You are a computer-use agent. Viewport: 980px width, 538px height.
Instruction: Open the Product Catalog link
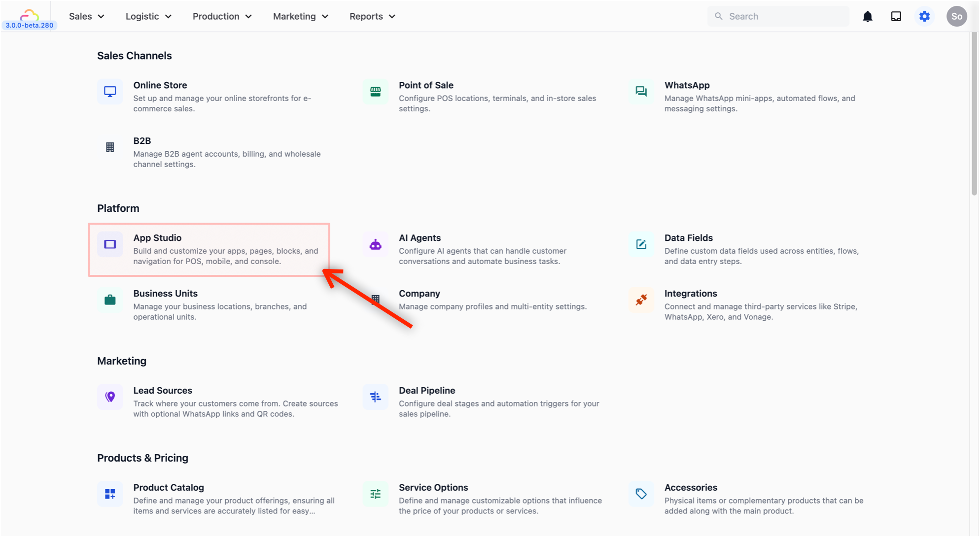[168, 487]
